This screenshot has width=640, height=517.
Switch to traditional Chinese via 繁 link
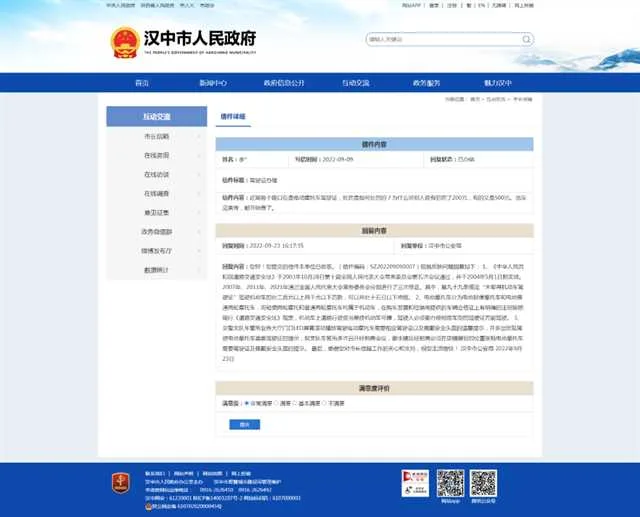[469, 5]
